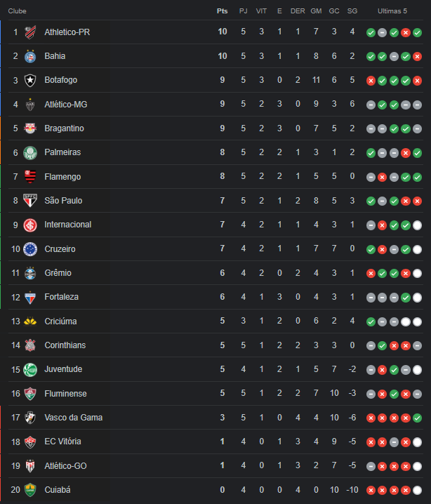Image resolution: width=431 pixels, height=504 pixels.
Task: Open the Grêmio team link
Action: point(58,273)
